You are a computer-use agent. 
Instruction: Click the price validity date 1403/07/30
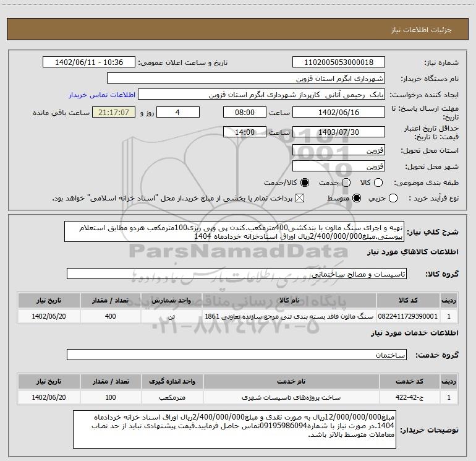[339, 132]
